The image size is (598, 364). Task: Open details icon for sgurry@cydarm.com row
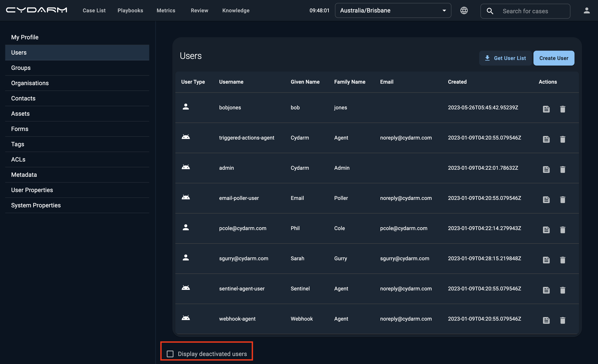click(x=546, y=260)
